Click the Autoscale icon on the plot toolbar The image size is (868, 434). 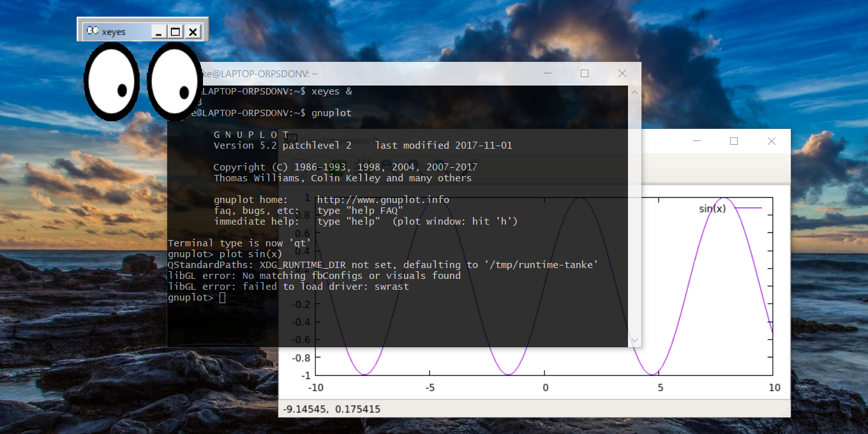[x=440, y=167]
